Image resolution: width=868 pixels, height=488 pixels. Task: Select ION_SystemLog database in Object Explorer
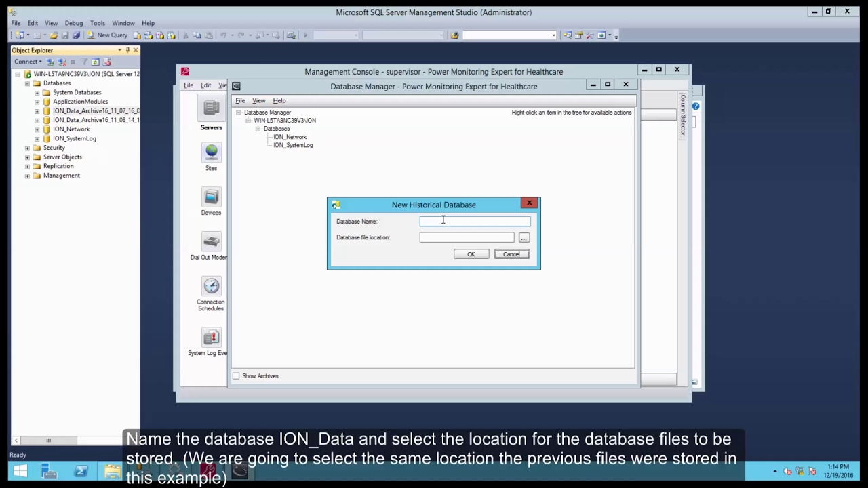pyautogui.click(x=75, y=138)
